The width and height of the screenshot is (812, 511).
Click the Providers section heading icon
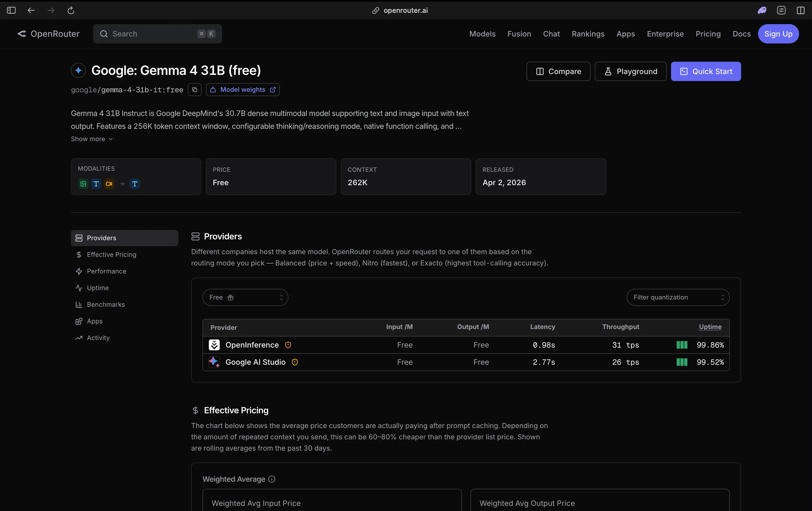pos(195,236)
